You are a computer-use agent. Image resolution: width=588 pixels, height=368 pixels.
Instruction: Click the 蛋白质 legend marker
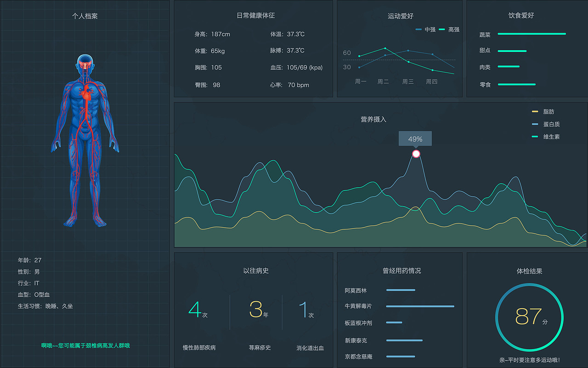[535, 124]
